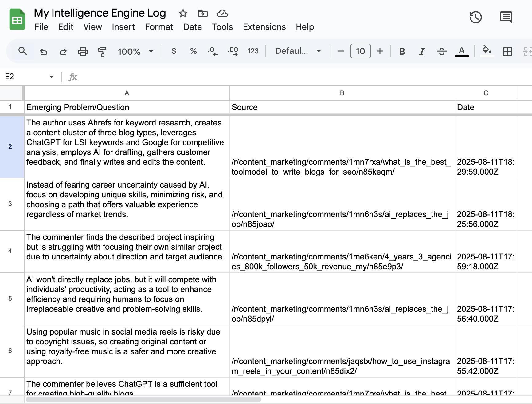The image size is (532, 404).
Task: Open the zoom 100% dropdown
Action: (135, 51)
